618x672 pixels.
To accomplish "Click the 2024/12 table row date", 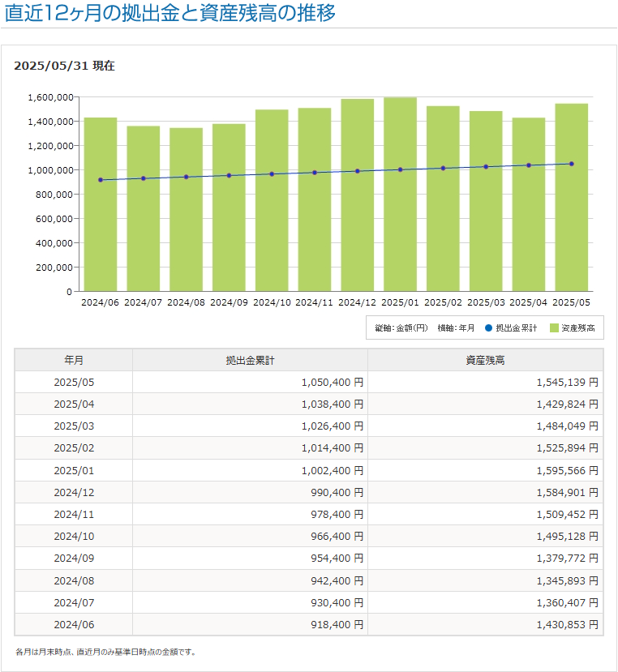I will 74,492.
